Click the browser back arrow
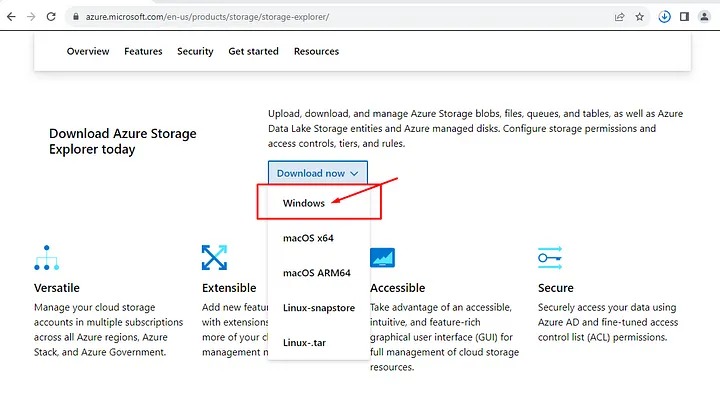The image size is (720, 415). (11, 16)
